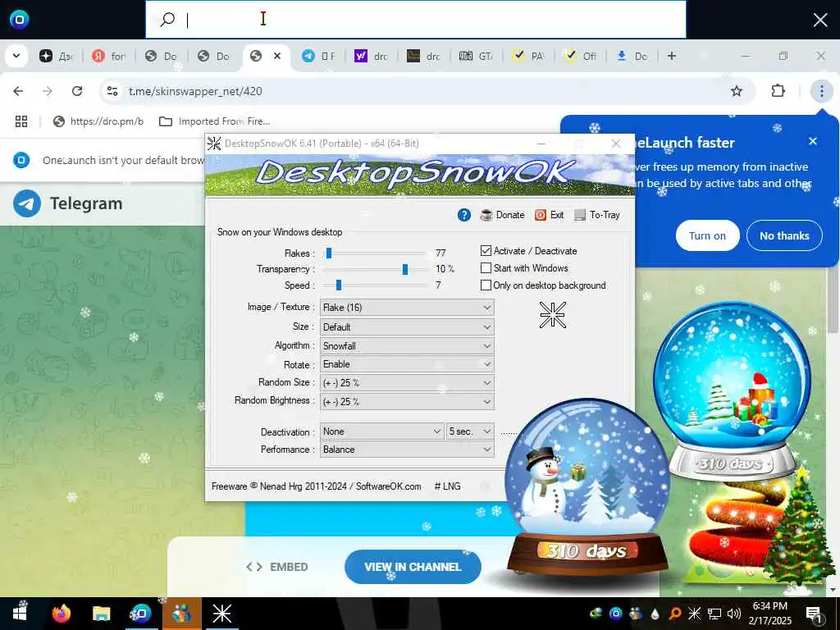
Task: Close the OneLaunch search bar with X
Action: tap(820, 21)
